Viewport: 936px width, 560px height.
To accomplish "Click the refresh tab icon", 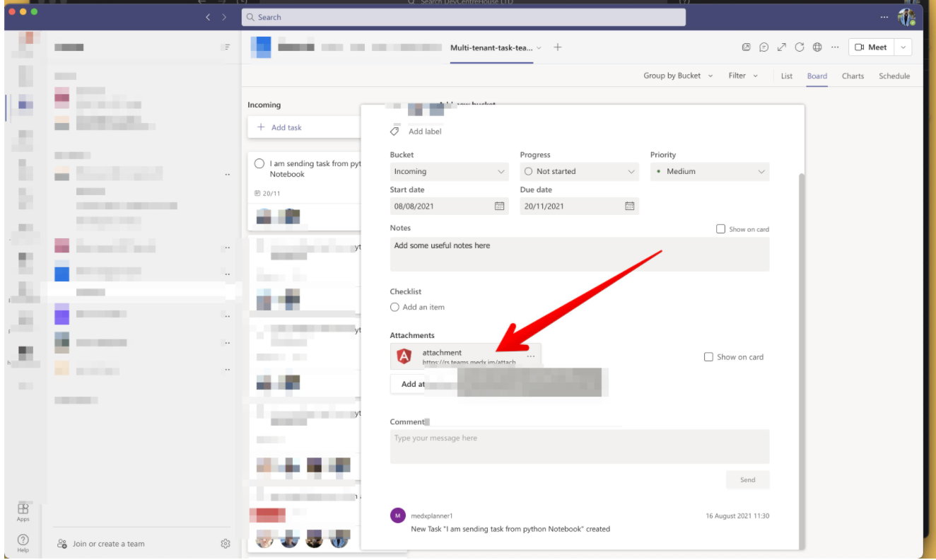I will [x=799, y=47].
